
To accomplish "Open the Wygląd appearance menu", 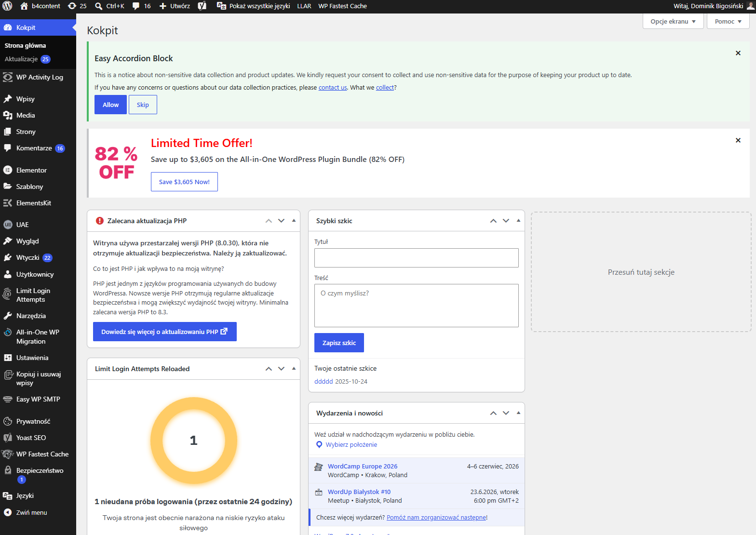I will tap(38, 241).
